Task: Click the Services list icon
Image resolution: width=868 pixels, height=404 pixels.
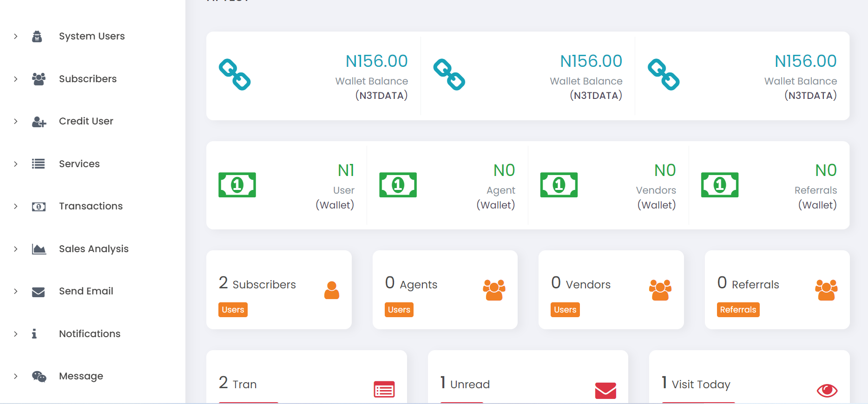Action: click(x=38, y=164)
